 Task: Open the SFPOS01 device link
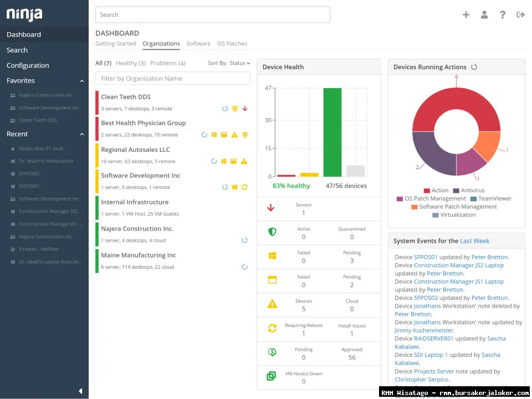(426, 257)
